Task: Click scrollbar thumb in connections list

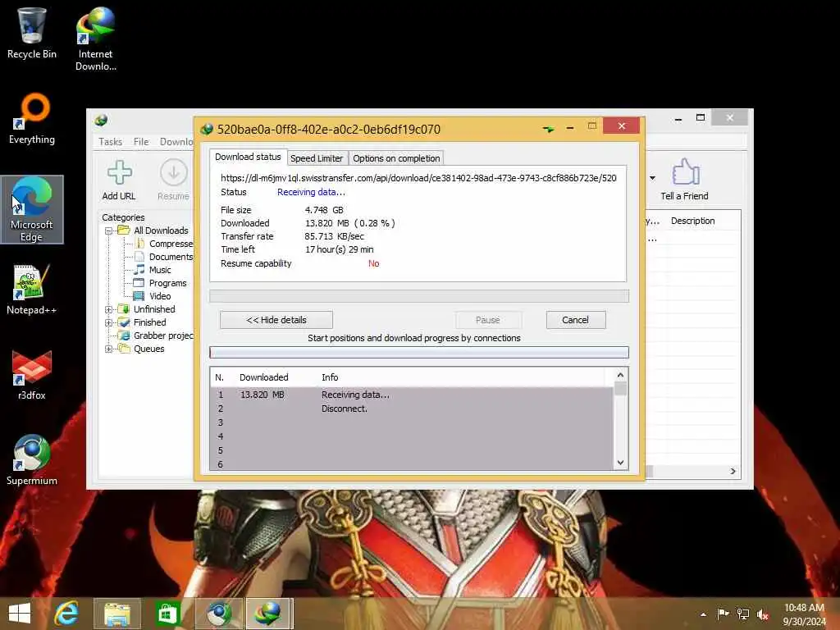Action: click(620, 388)
